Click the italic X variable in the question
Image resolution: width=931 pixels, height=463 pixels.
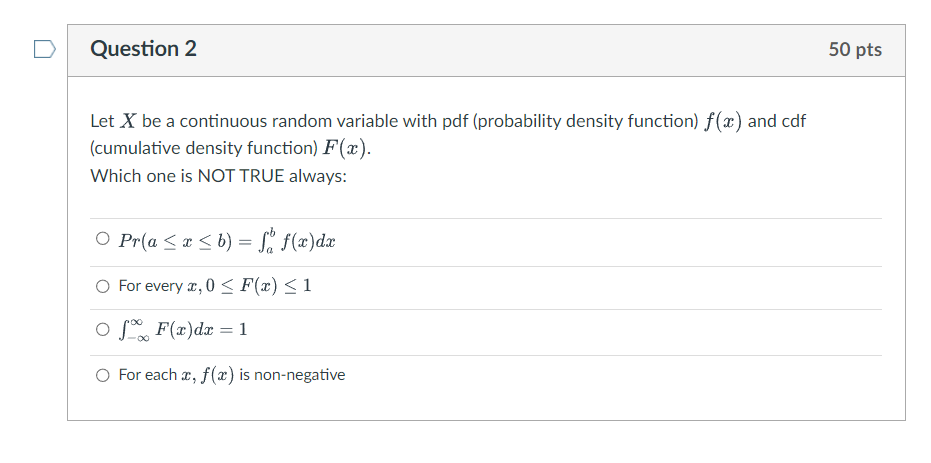(128, 121)
